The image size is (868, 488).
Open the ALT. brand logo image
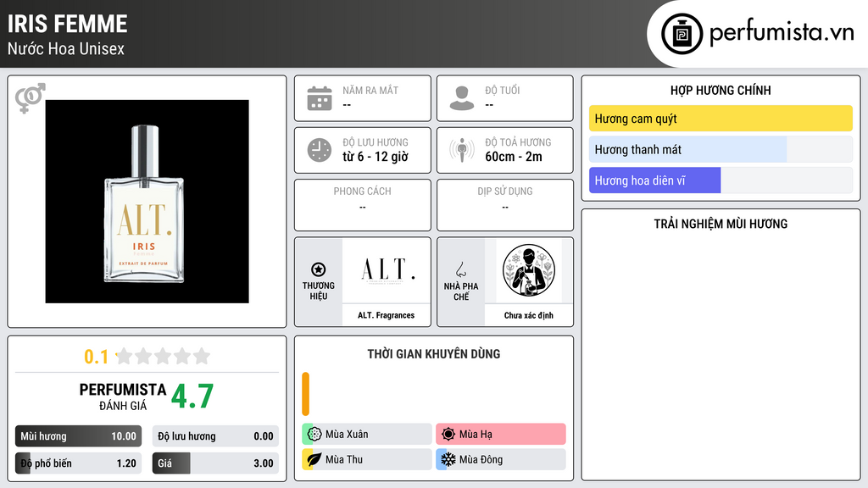coord(387,271)
